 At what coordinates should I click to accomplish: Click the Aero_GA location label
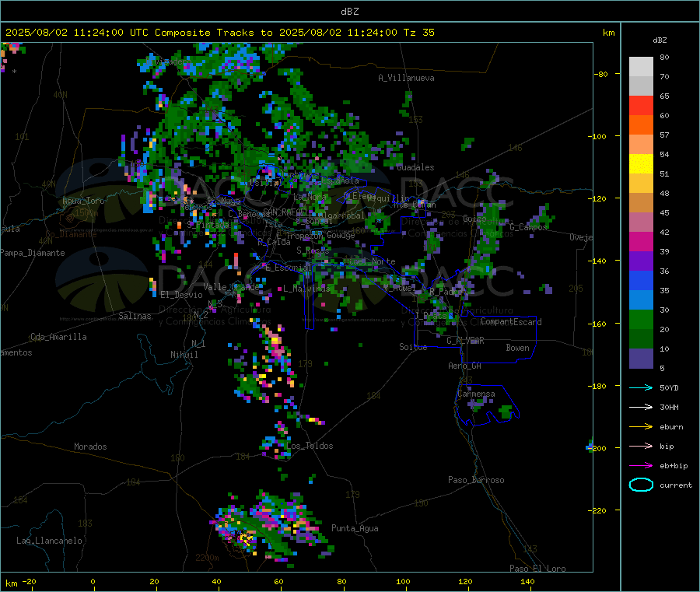[465, 366]
